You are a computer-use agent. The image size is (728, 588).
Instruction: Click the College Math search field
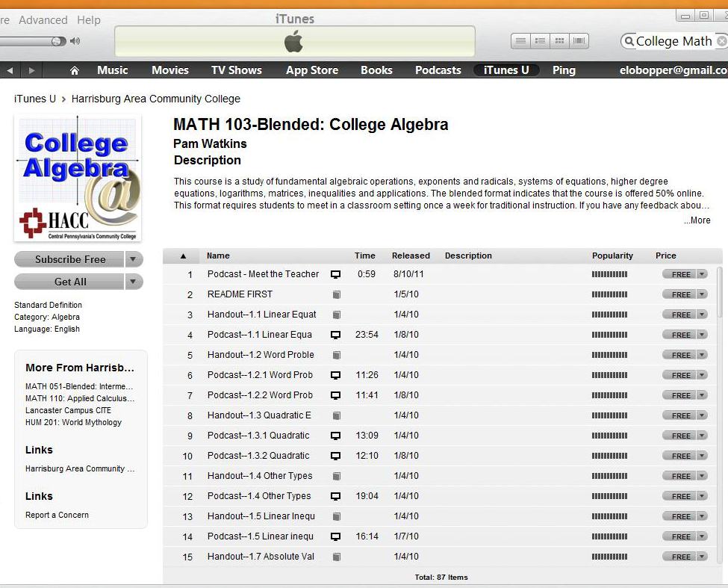click(x=674, y=41)
